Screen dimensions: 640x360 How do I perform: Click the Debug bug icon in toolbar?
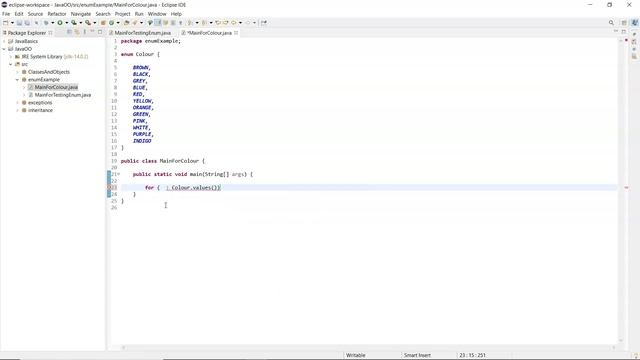tap(46, 23)
